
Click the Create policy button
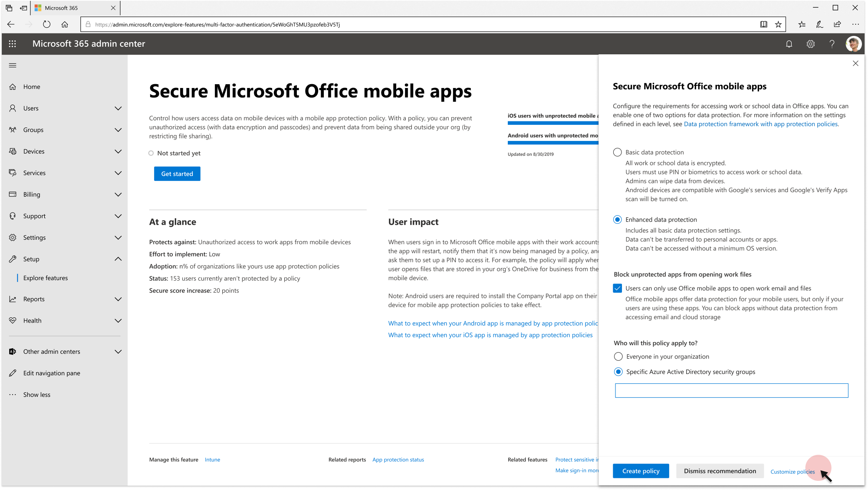641,470
